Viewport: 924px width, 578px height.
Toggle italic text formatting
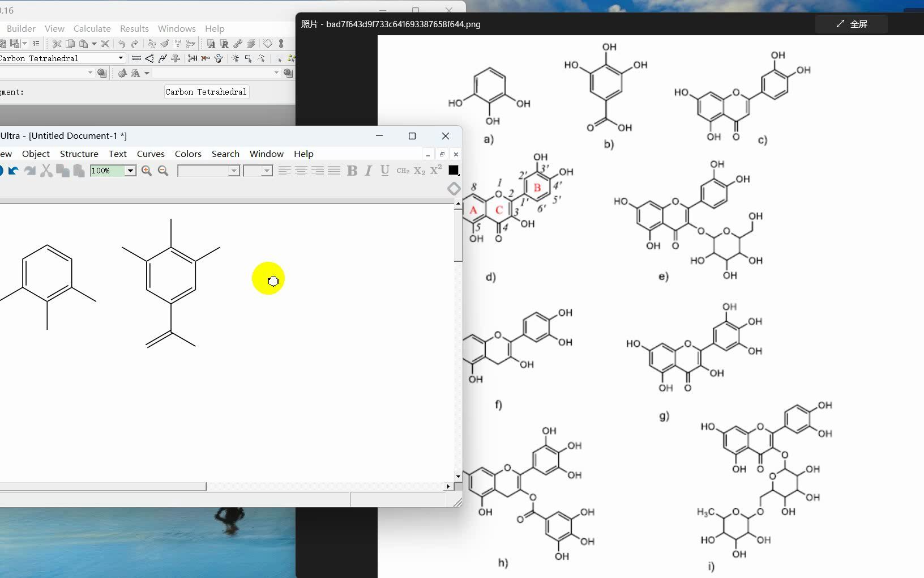click(367, 170)
